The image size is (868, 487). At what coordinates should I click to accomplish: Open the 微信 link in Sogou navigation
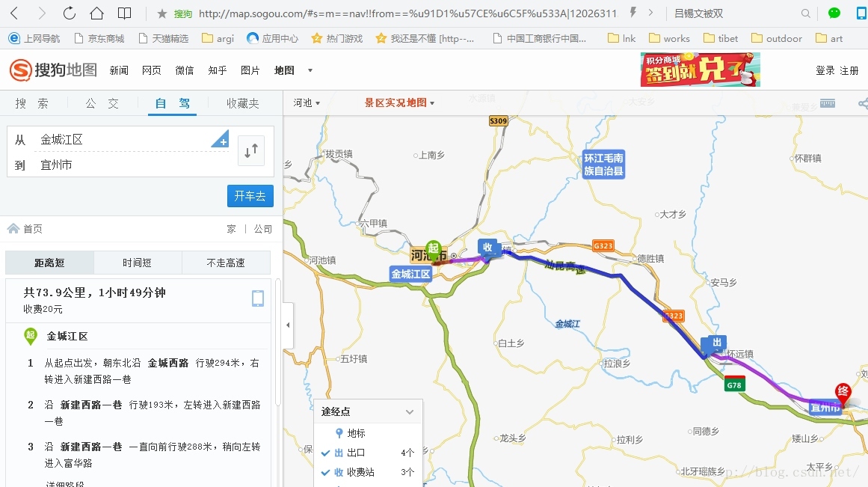tap(185, 70)
